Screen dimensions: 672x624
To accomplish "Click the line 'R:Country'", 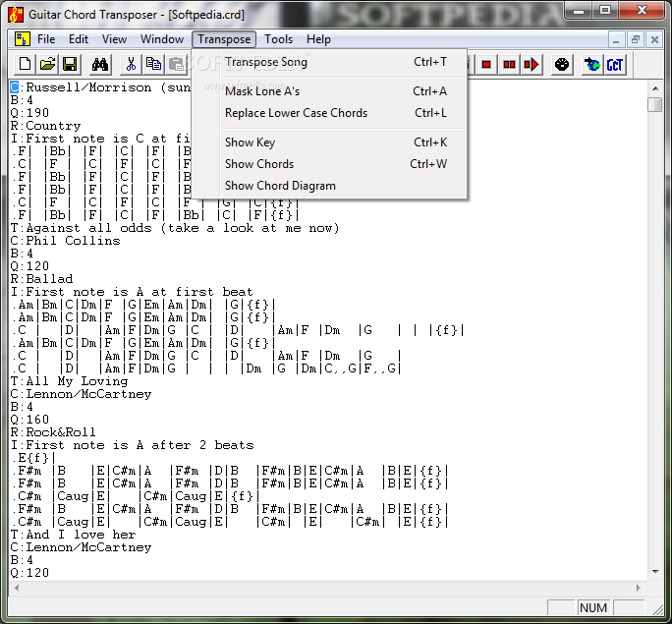I will click(45, 126).
